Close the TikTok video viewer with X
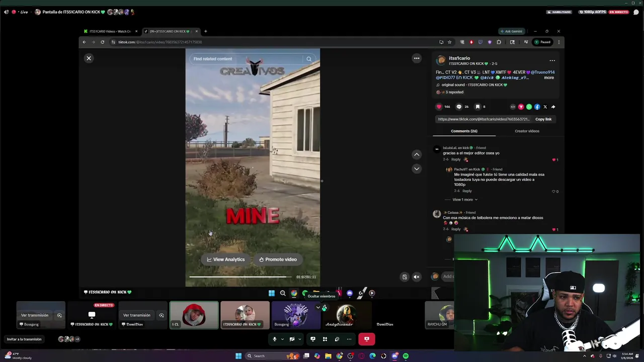The width and height of the screenshot is (644, 362). 89,58
